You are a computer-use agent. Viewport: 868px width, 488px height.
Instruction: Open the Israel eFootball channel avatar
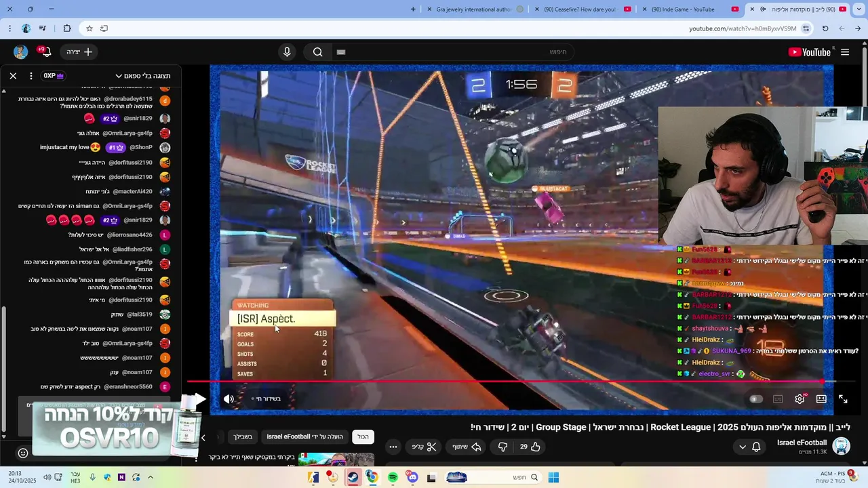coord(842,446)
